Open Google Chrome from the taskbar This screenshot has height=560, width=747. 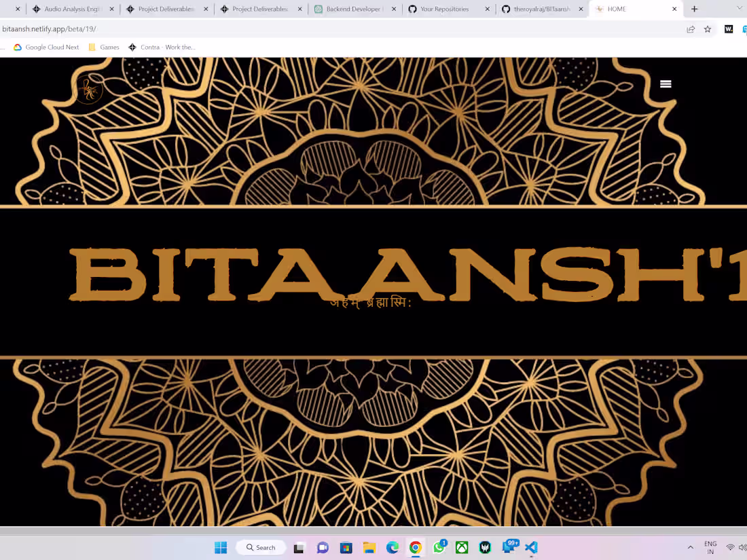pos(415,547)
